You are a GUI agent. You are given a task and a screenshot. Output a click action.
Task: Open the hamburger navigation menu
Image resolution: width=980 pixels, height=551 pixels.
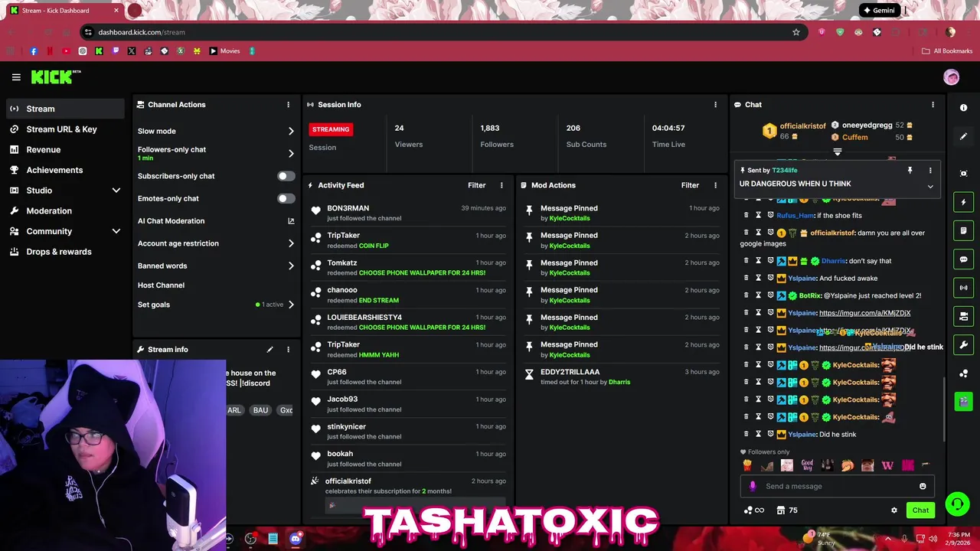tap(16, 77)
